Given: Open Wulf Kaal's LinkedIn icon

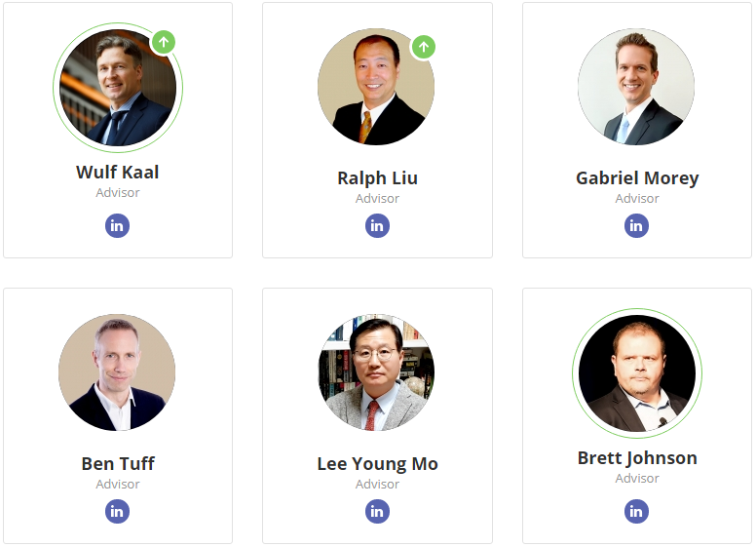Looking at the screenshot, I should click(x=117, y=226).
